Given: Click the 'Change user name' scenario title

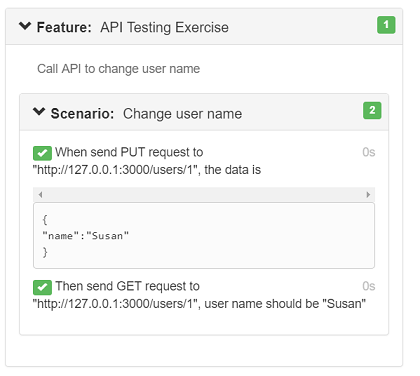Looking at the screenshot, I should tap(182, 114).
